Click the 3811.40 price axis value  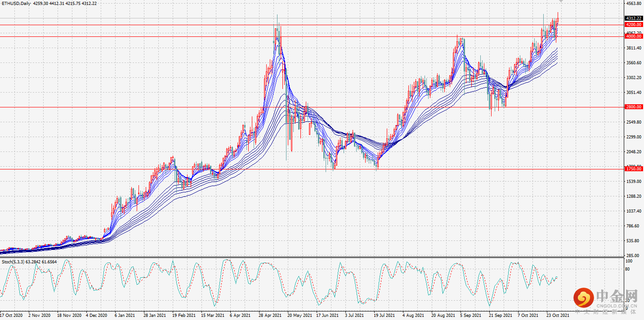[633, 48]
